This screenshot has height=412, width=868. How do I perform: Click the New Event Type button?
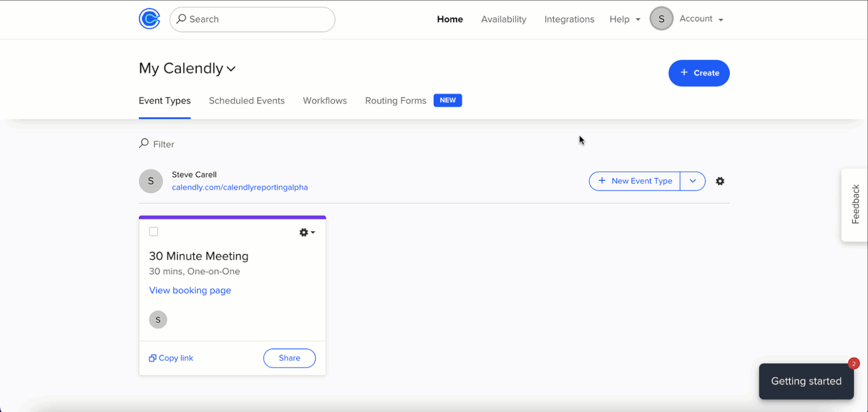click(634, 181)
